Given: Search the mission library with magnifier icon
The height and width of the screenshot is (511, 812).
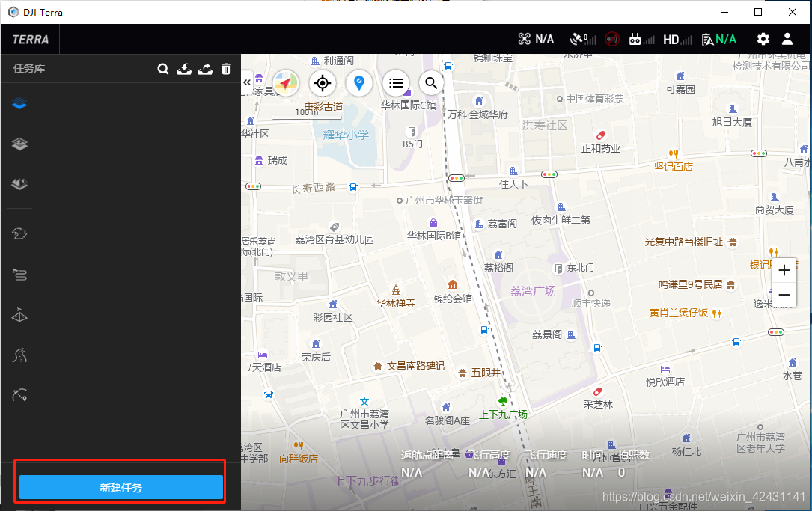Looking at the screenshot, I should click(163, 69).
